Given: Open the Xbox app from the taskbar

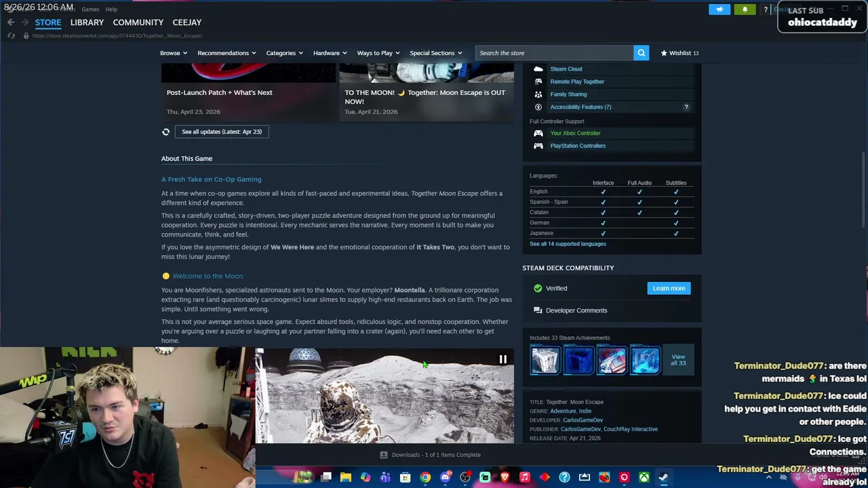Looking at the screenshot, I should 644,477.
